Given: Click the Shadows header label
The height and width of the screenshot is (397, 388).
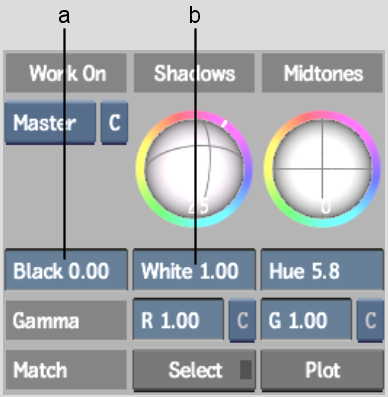Looking at the screenshot, I should 194,73.
